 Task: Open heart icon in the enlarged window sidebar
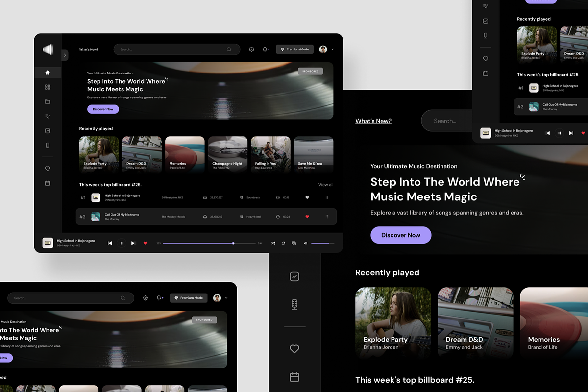(x=294, y=349)
